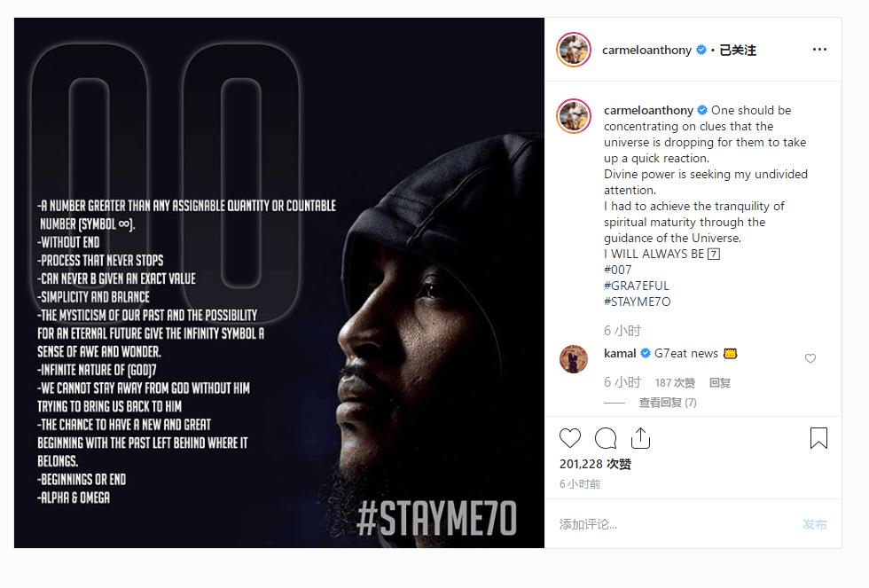Like the post with heart icon
This screenshot has height=588, width=869.
[x=569, y=438]
